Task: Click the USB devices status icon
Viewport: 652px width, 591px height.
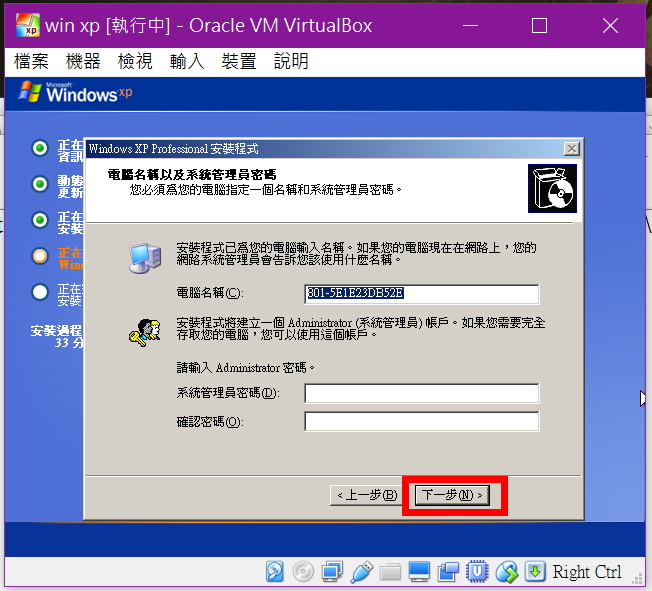Action: tap(361, 572)
